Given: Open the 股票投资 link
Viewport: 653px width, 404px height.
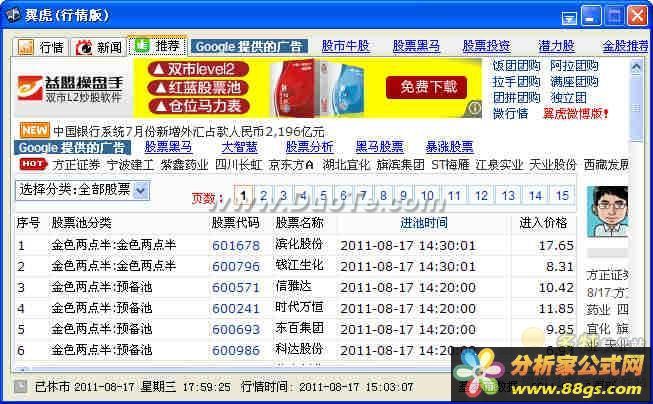Looking at the screenshot, I should coord(486,46).
